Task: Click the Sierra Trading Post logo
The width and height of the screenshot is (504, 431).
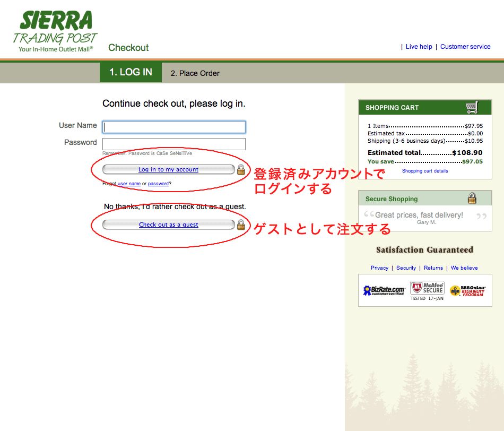Action: pyautogui.click(x=55, y=31)
